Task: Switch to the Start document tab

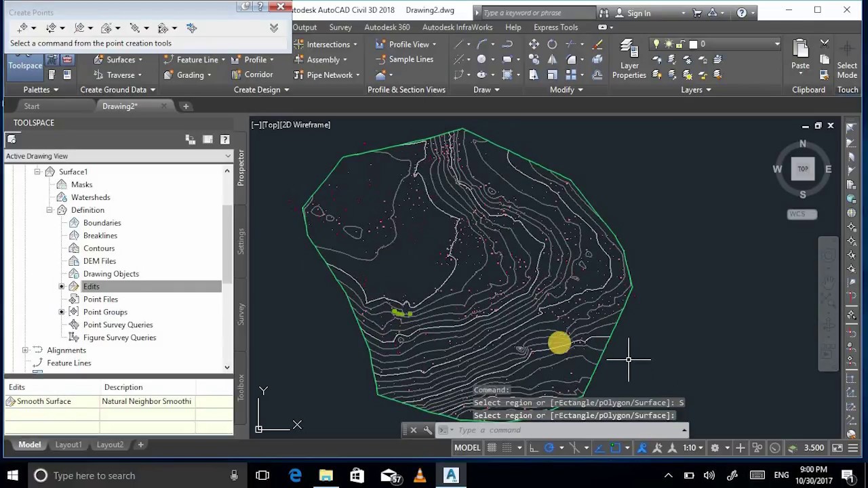Action: click(32, 106)
